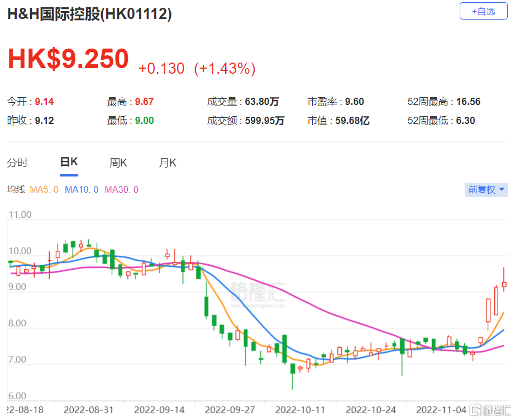The width and height of the screenshot is (515, 420).
Task: Switch to the 分时 intraday tab
Action: [17, 163]
